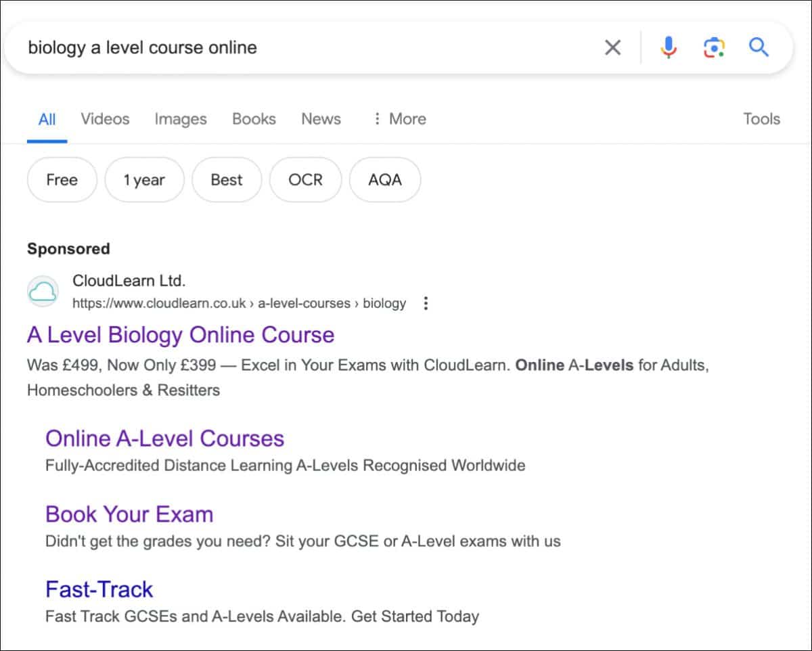Click 'Fast Track GCSEs and A-Levels Available' text
Viewport: 812px width, 651px height.
coord(196,616)
